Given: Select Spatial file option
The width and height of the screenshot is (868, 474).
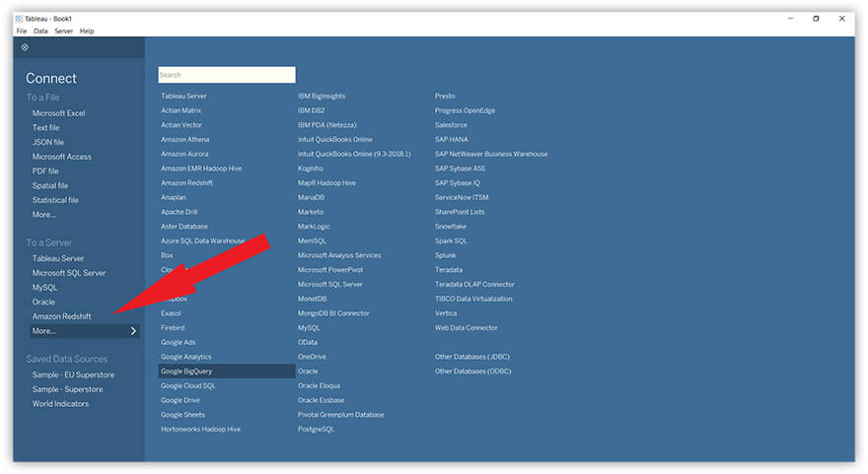Looking at the screenshot, I should click(50, 185).
